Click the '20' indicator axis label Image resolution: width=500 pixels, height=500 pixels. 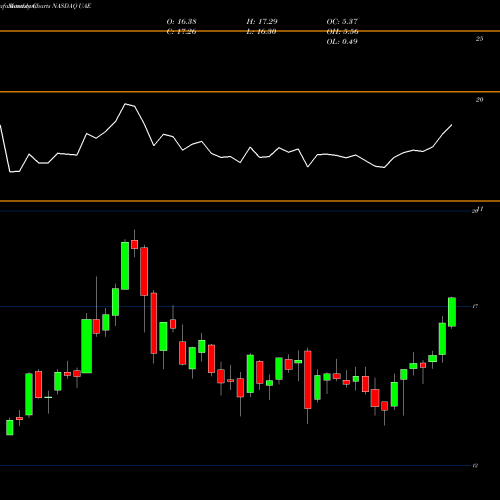[479, 99]
